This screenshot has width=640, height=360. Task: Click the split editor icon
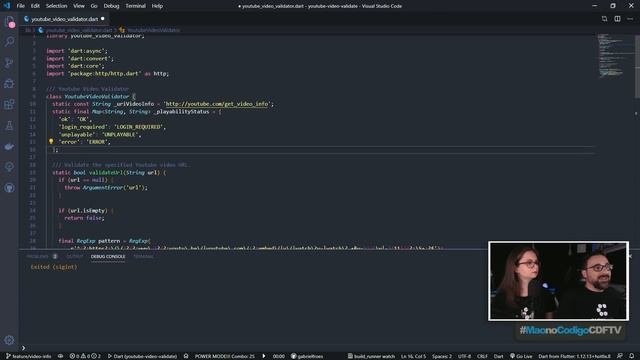pyautogui.click(x=617, y=19)
